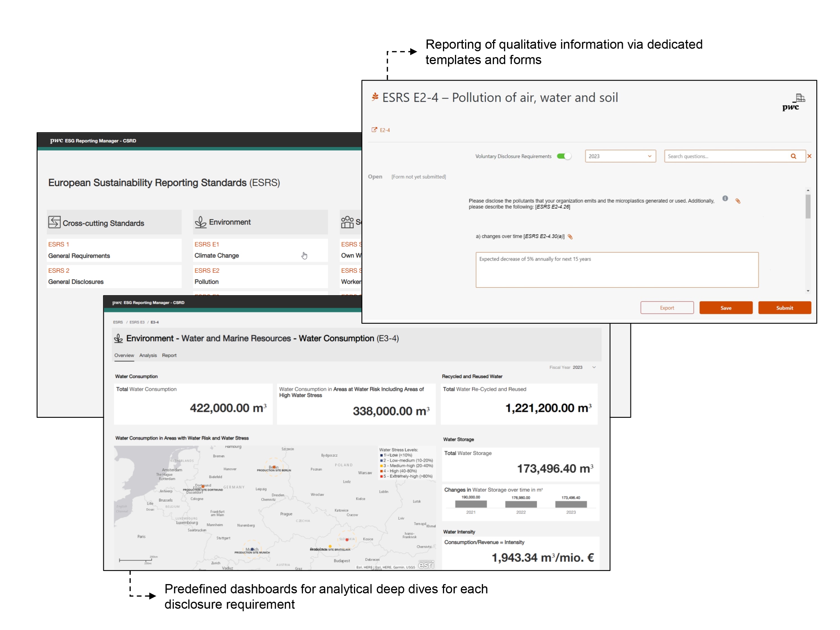Viewport: 840px width, 630px height.
Task: Click the info icon beside the pollutants question
Action: [725, 199]
